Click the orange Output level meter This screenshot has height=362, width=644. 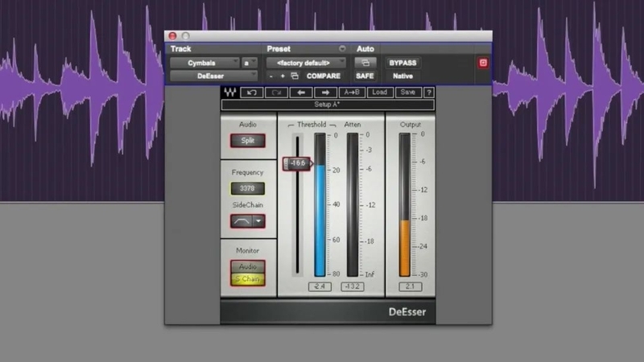405,205
